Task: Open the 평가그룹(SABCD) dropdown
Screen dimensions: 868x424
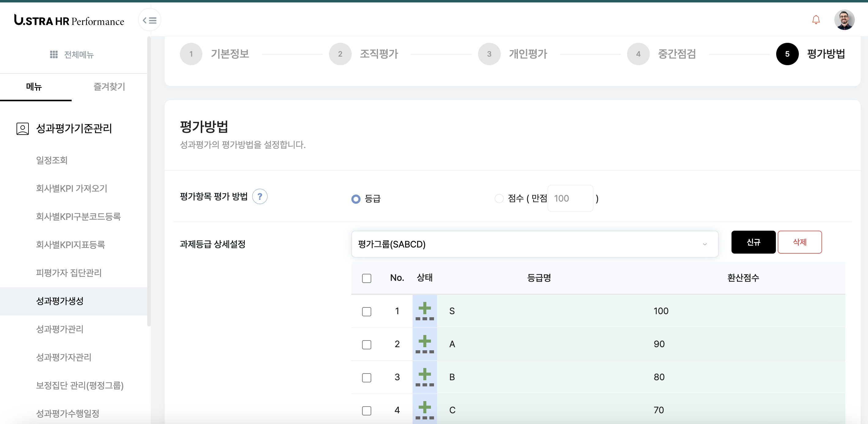Action: (534, 244)
